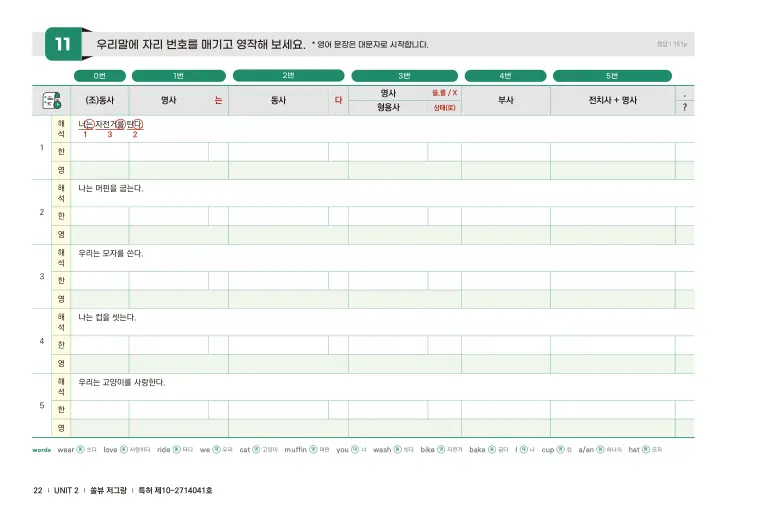Screen dimensions: 757x521
Task: Click the row number 3 label
Action: [42, 276]
